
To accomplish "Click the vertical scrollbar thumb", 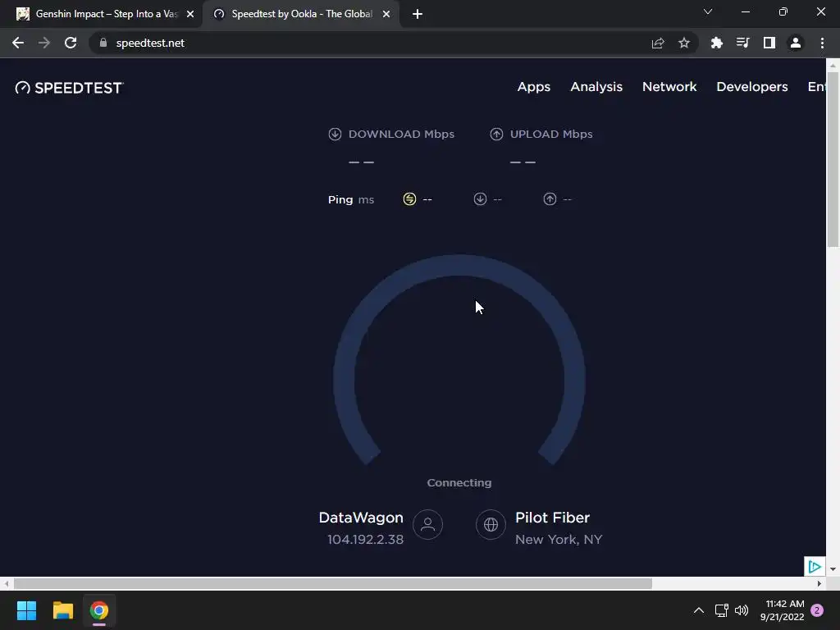I will [x=833, y=159].
